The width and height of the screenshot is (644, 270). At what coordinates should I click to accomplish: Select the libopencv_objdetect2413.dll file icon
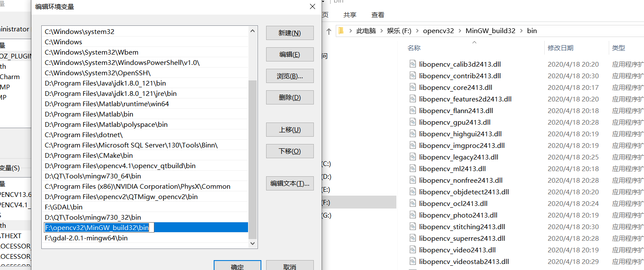pyautogui.click(x=413, y=192)
